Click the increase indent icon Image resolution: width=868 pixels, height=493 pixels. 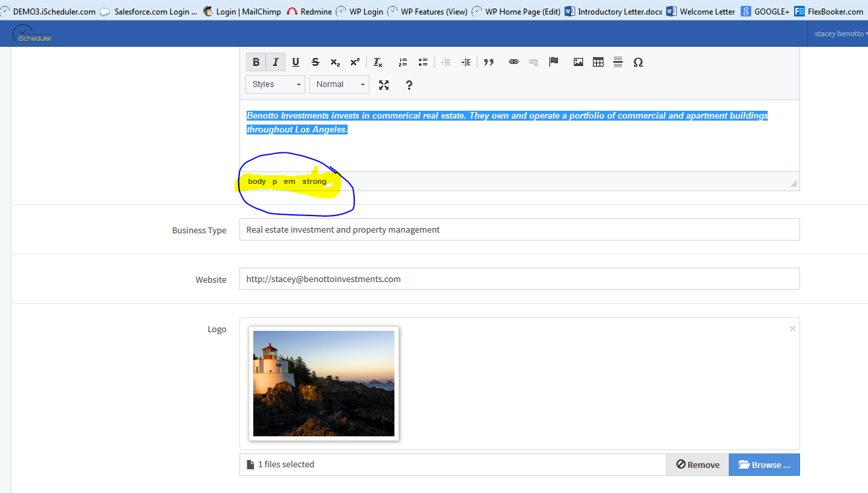point(466,62)
